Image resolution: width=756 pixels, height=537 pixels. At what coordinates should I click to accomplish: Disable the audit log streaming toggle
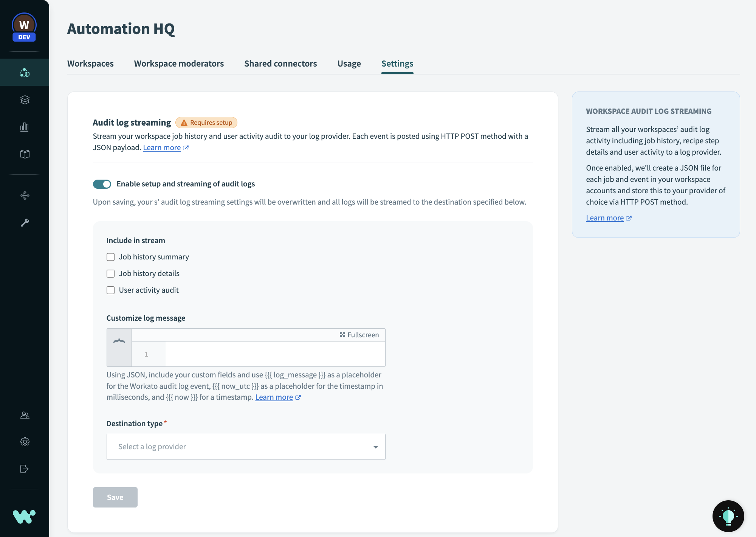point(102,184)
